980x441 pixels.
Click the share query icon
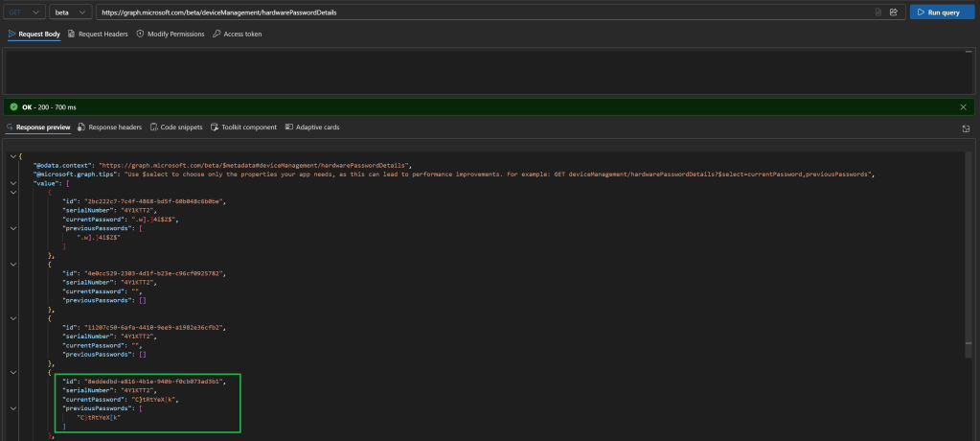tap(893, 12)
